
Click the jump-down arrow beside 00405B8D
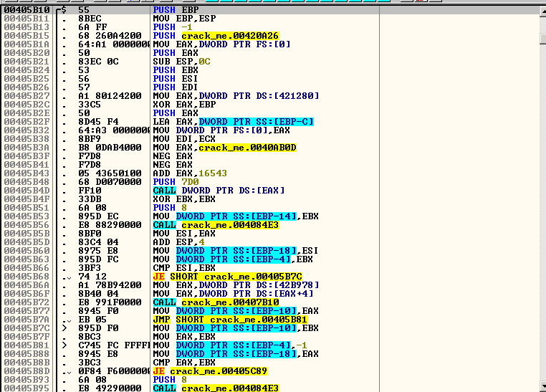67,371
